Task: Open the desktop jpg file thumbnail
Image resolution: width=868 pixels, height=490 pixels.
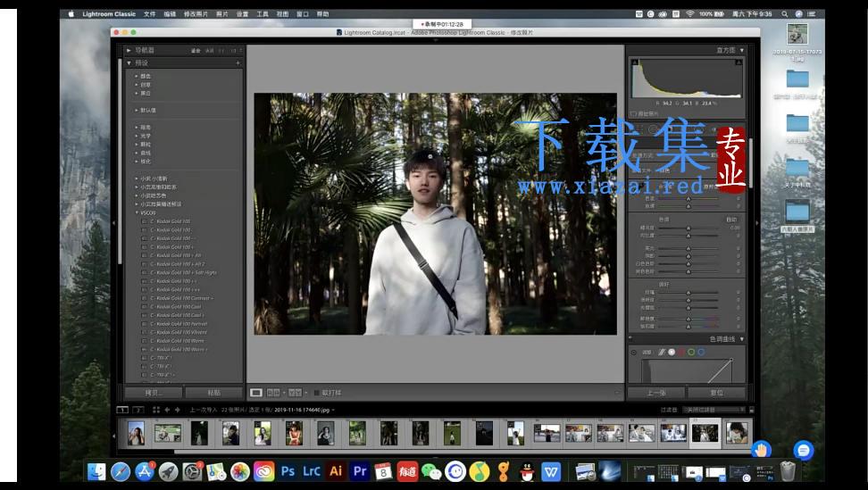Action: pyautogui.click(x=797, y=34)
